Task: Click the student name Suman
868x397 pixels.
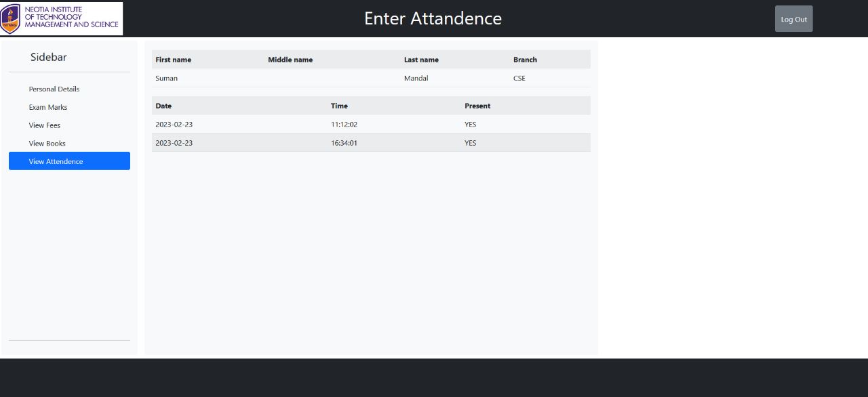Action: [166, 78]
